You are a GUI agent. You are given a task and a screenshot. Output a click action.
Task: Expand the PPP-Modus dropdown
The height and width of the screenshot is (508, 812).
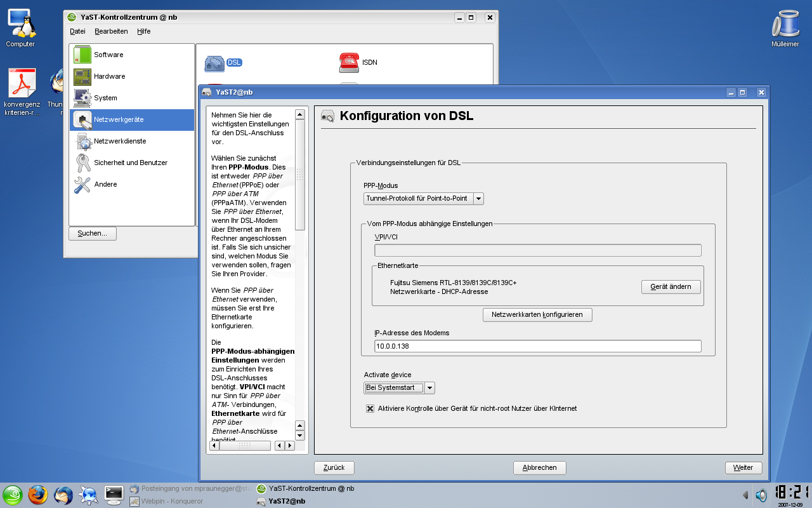coord(478,199)
